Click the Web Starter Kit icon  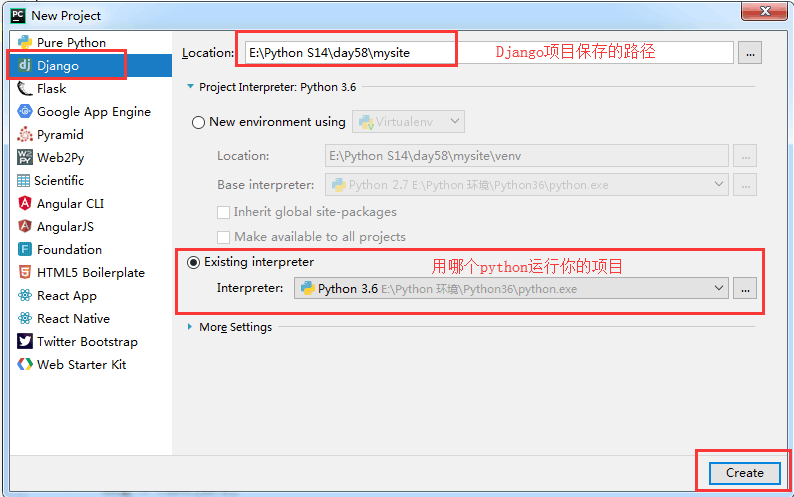(x=25, y=365)
